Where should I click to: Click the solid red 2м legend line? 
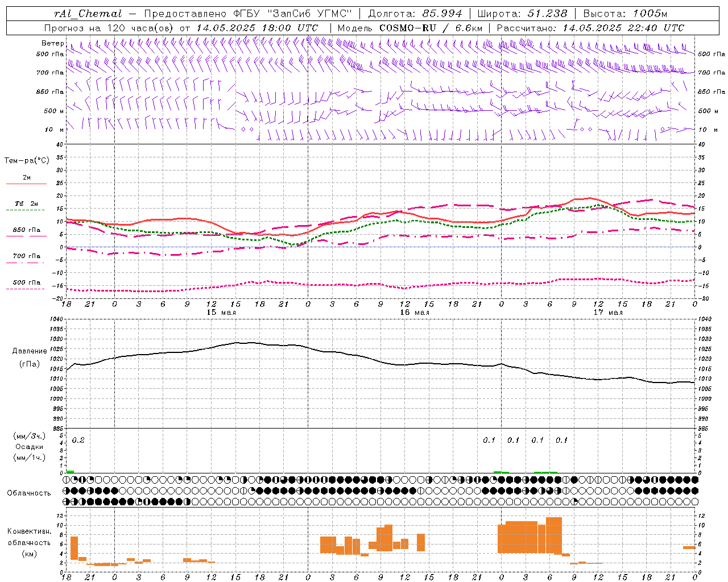click(x=26, y=184)
